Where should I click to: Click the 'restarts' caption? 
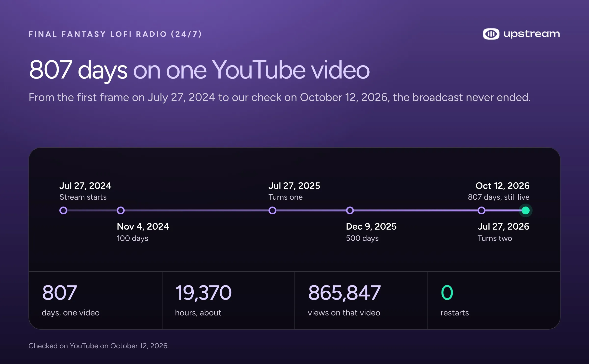coord(455,313)
